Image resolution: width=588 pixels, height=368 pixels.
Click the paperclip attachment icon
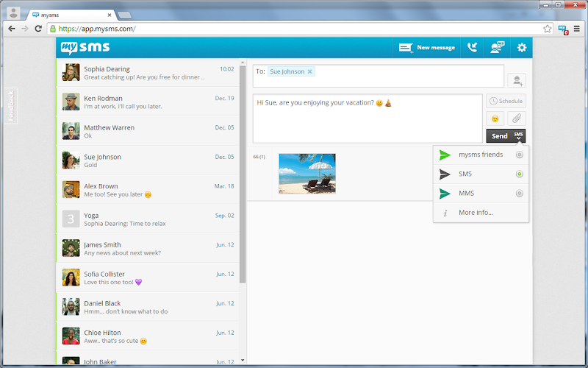click(517, 118)
